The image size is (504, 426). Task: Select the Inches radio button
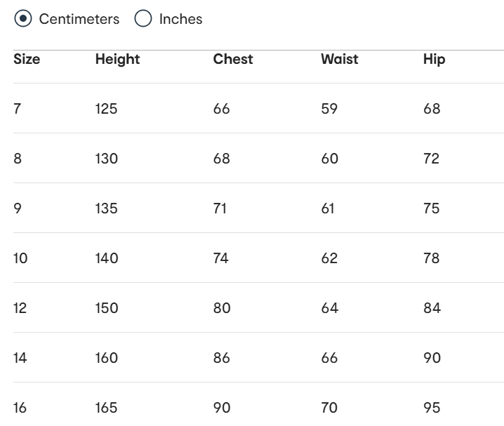tap(143, 19)
